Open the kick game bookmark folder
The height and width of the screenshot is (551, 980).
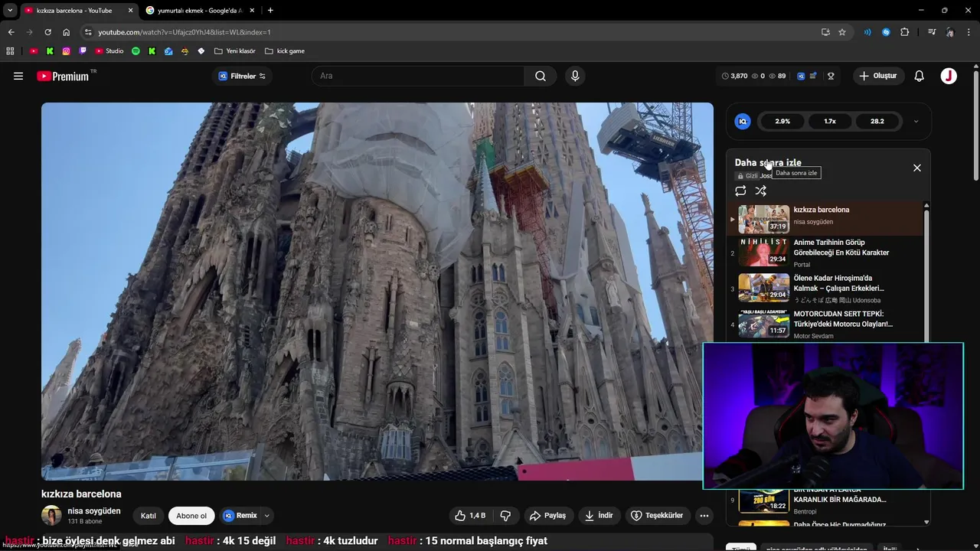click(285, 51)
